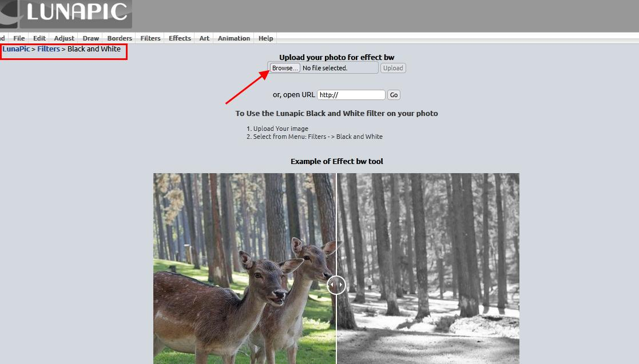
Task: Expand the Filters menu
Action: click(x=150, y=38)
